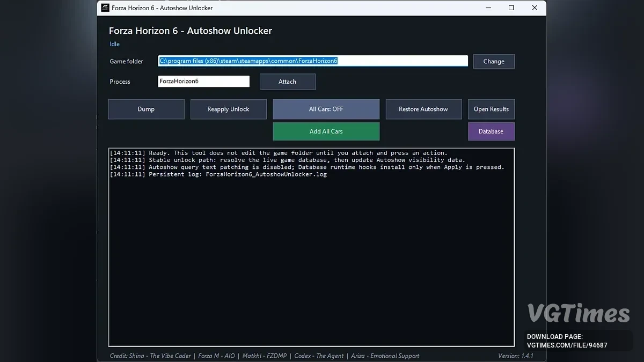
Task: Click the 'Idle' status text
Action: click(115, 44)
